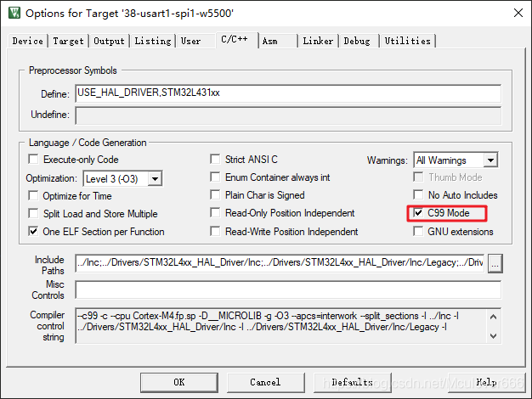Enable GNU extensions checkbox
Viewport: 532px width, 399px height.
418,232
